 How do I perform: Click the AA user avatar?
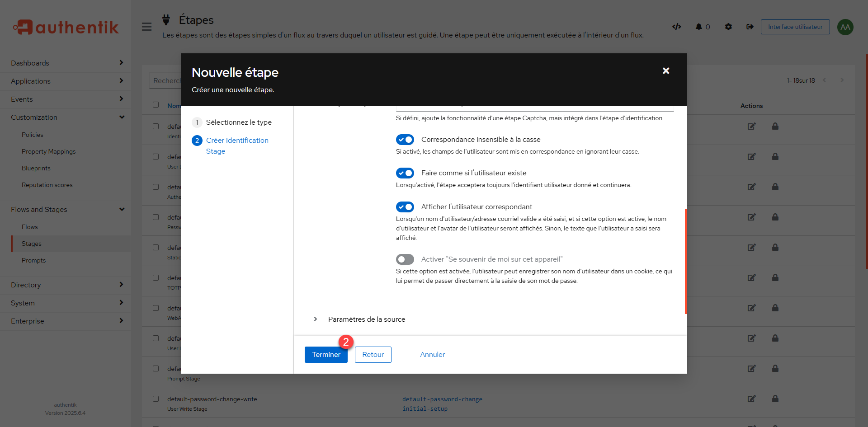(x=845, y=27)
